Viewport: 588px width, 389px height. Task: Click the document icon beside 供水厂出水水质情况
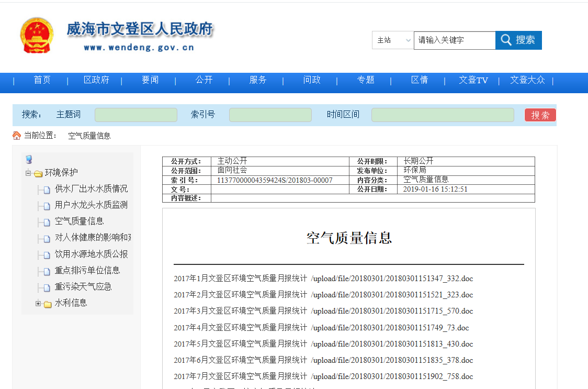point(47,190)
